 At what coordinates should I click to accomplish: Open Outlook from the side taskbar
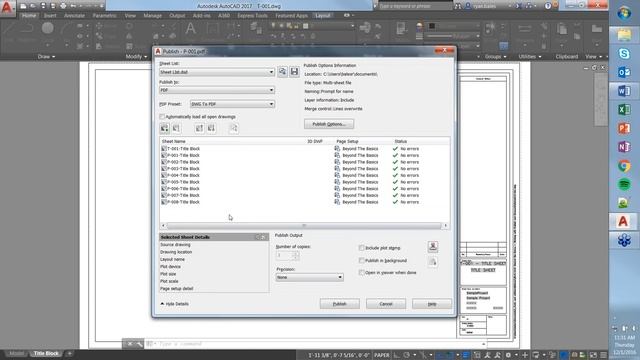pos(624,73)
